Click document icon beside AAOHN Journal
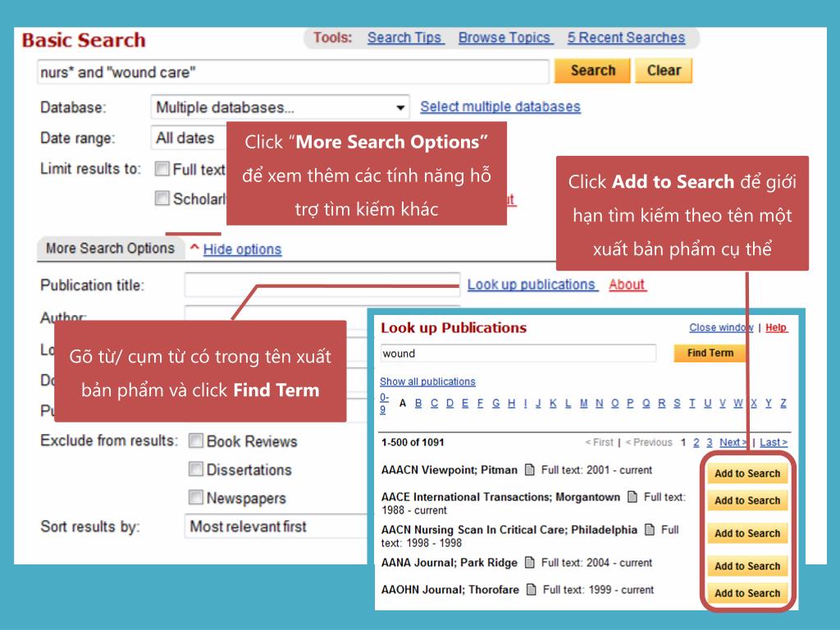Viewport: 840px width, 630px height. 532,590
